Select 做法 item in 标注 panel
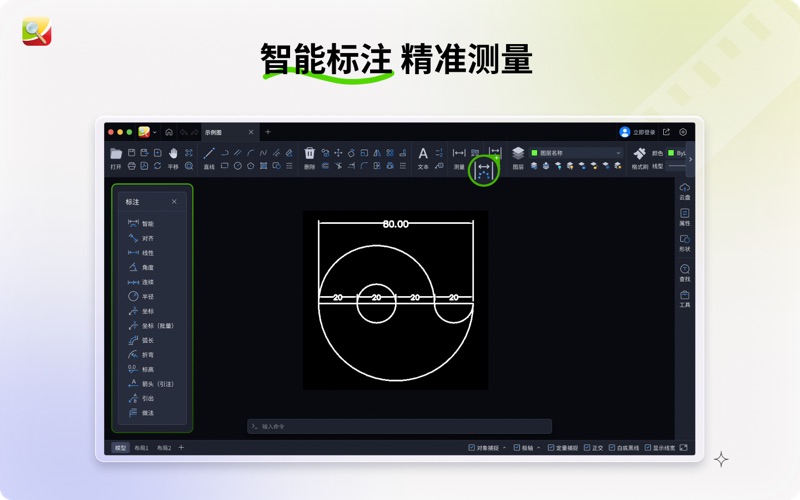 [x=141, y=413]
